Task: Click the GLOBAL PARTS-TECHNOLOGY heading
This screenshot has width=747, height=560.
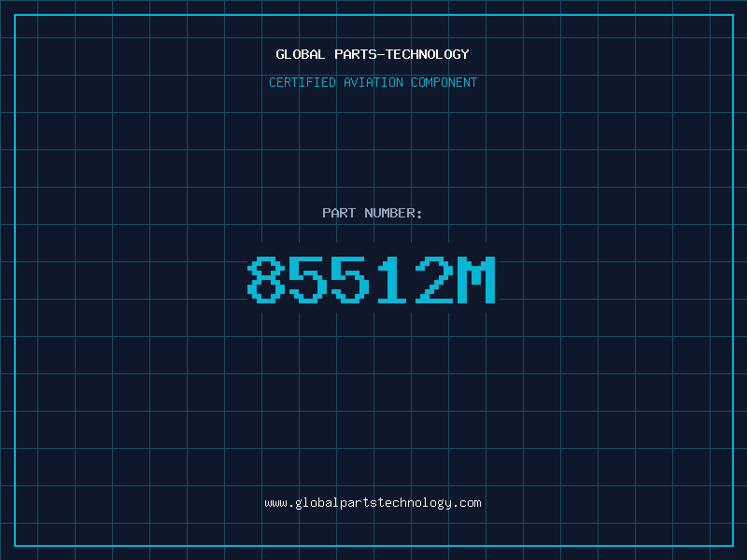Action: click(373, 54)
